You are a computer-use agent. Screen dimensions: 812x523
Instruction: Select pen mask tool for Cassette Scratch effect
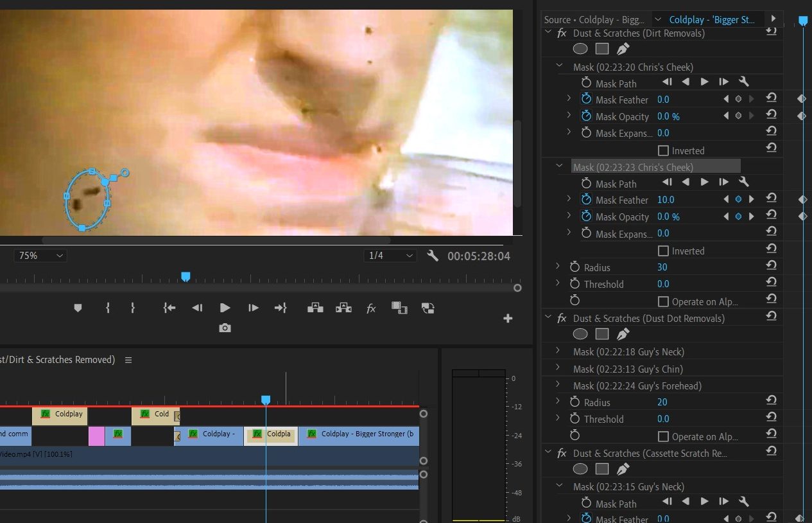point(623,469)
